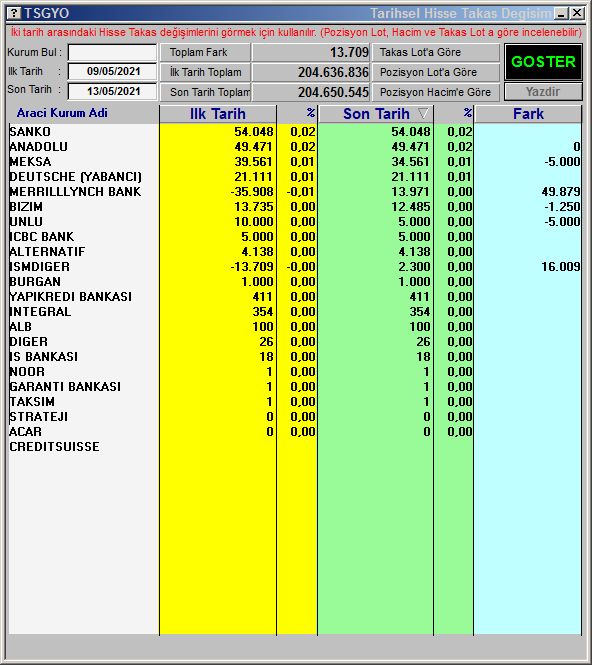Select the UNLU row
Viewport: 592px width, 665px height.
tap(295, 221)
